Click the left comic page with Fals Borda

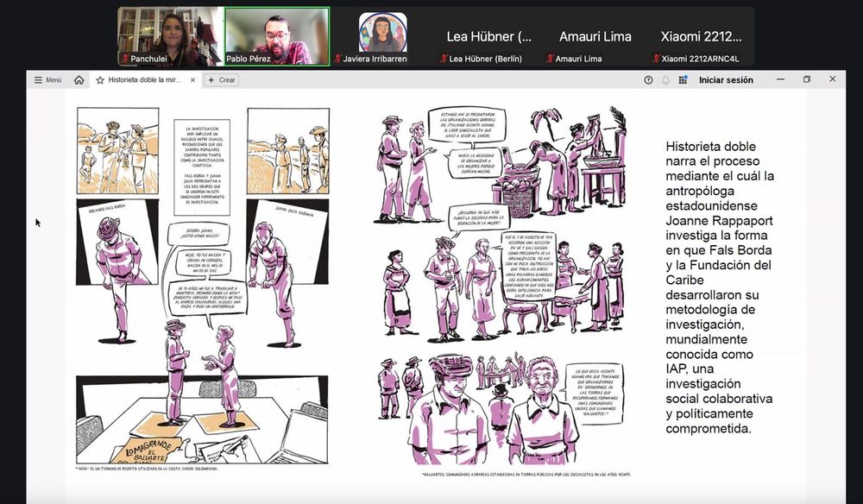coord(202,287)
